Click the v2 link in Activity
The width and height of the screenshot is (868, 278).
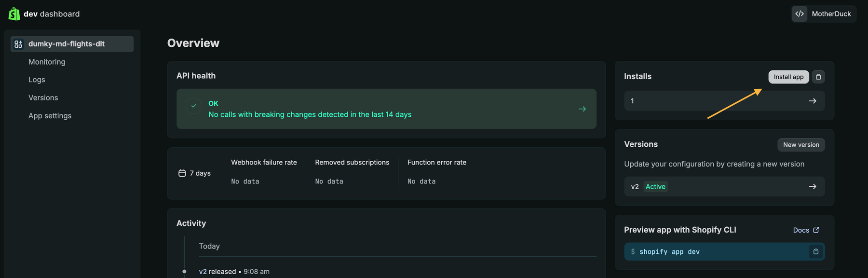[x=203, y=272]
